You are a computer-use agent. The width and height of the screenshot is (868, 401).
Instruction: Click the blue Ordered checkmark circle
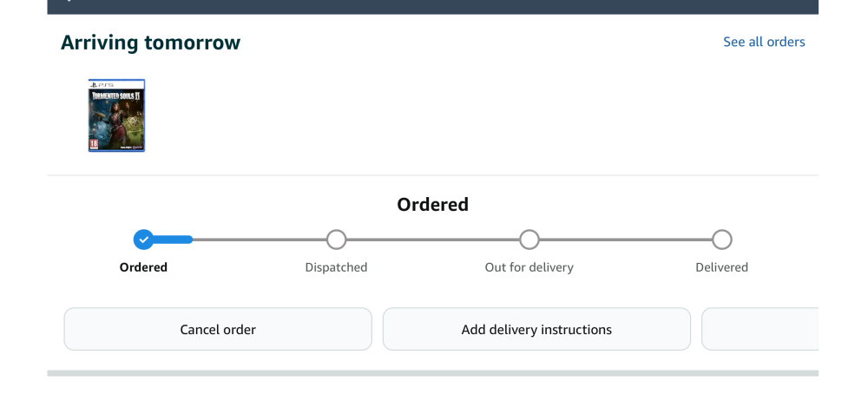tap(144, 240)
